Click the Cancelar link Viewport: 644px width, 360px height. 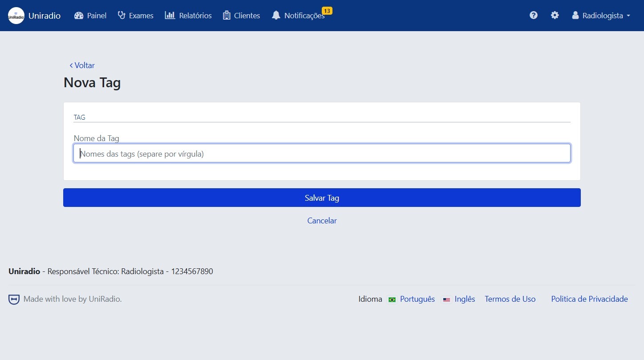coord(322,221)
